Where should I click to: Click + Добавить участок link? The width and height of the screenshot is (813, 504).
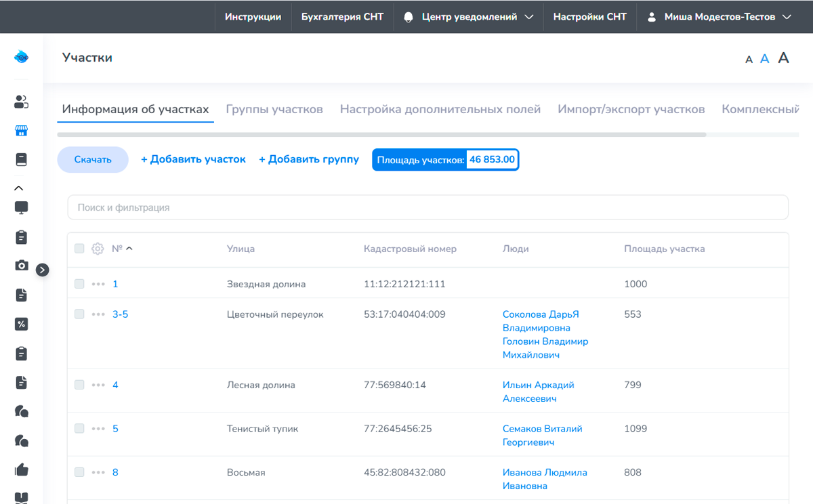pyautogui.click(x=193, y=159)
